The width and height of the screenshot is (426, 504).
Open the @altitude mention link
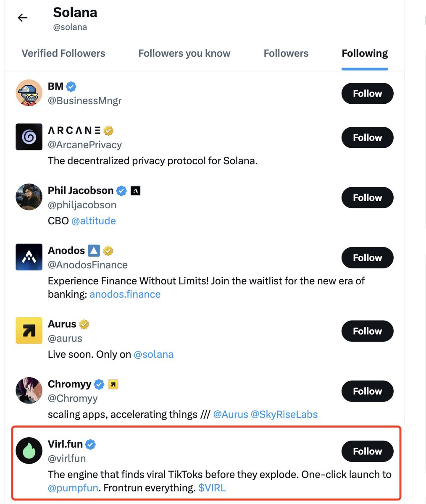click(94, 221)
